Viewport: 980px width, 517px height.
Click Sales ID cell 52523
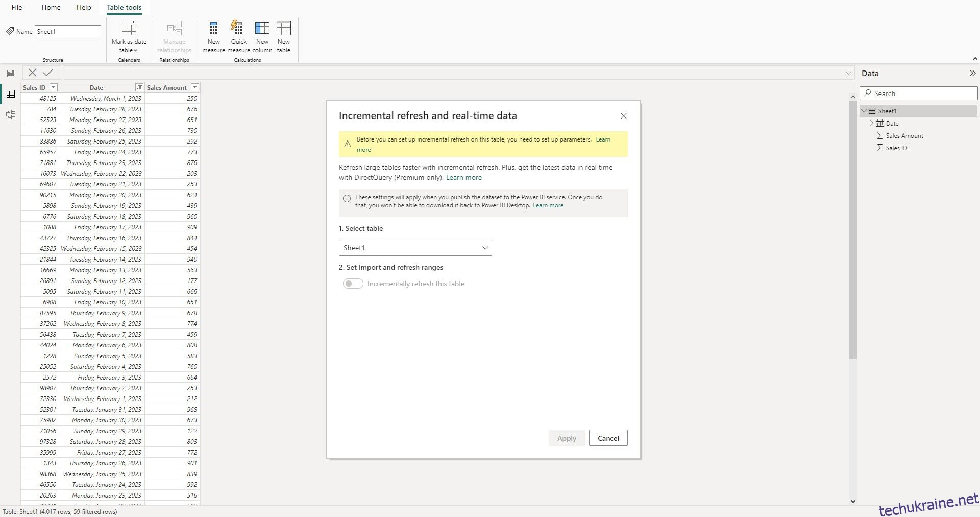(x=40, y=120)
